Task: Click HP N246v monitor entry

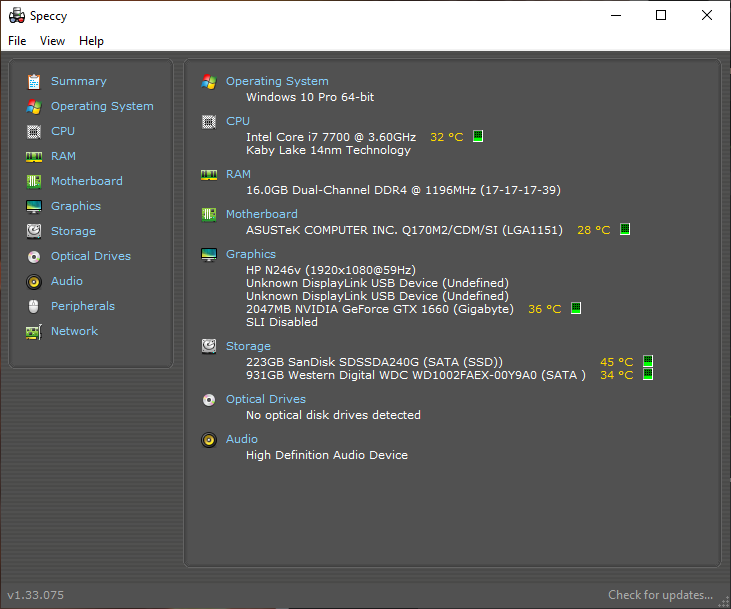Action: (x=331, y=270)
